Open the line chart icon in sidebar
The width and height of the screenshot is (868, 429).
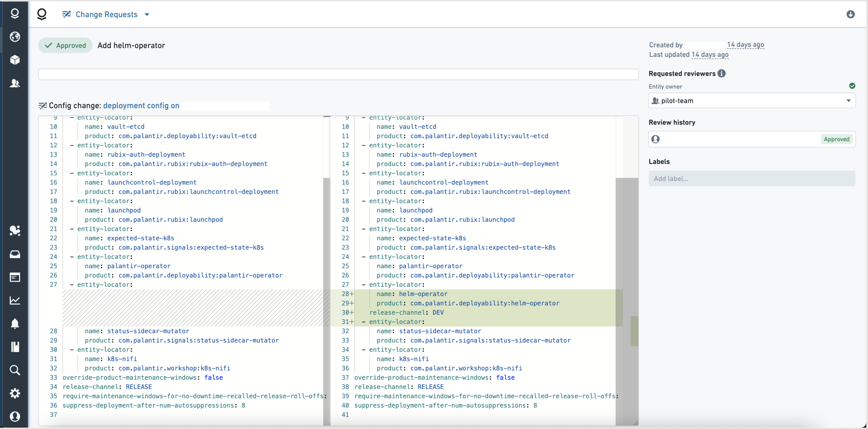pyautogui.click(x=15, y=300)
